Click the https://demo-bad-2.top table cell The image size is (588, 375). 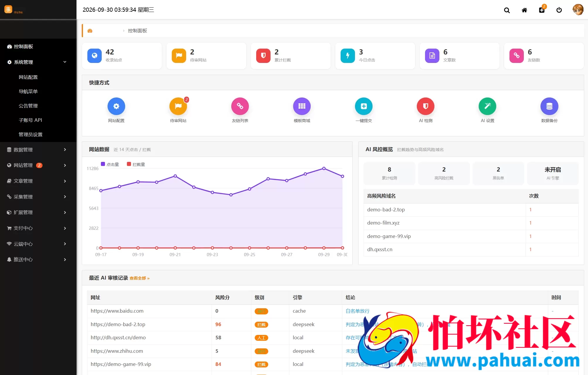point(149,324)
